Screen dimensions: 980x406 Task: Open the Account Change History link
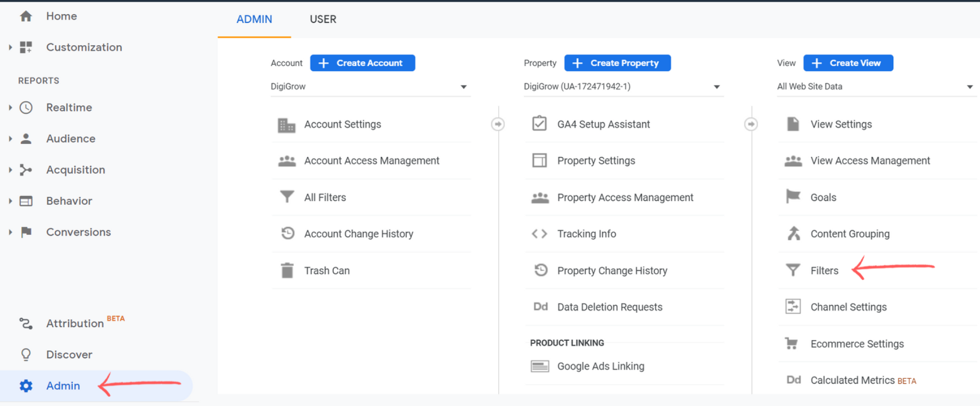359,234
